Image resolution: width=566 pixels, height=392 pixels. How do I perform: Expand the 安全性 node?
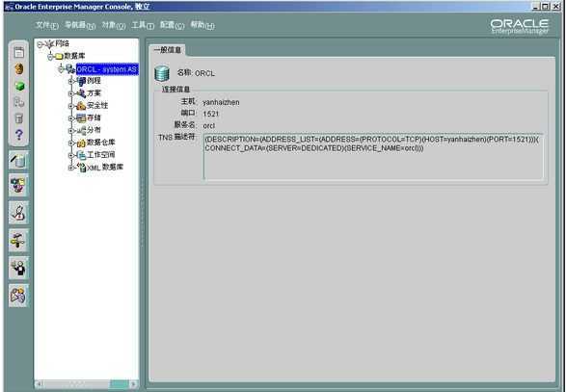coord(71,106)
